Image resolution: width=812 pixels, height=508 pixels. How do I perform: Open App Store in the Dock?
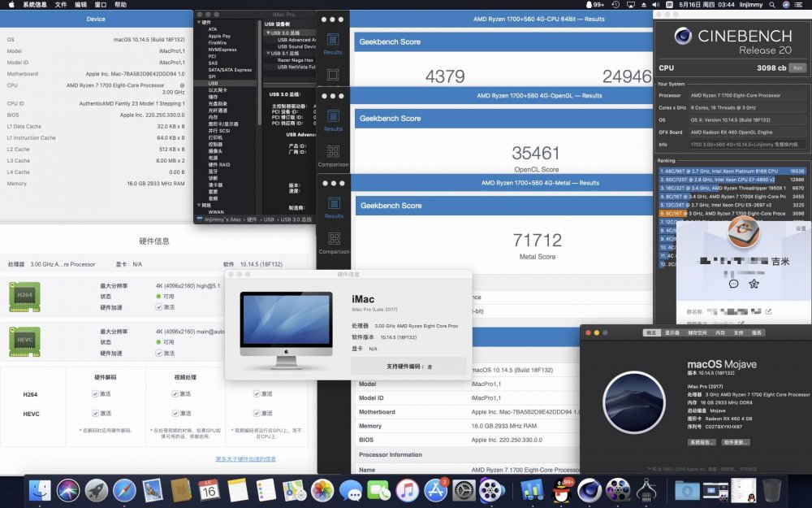(x=435, y=490)
